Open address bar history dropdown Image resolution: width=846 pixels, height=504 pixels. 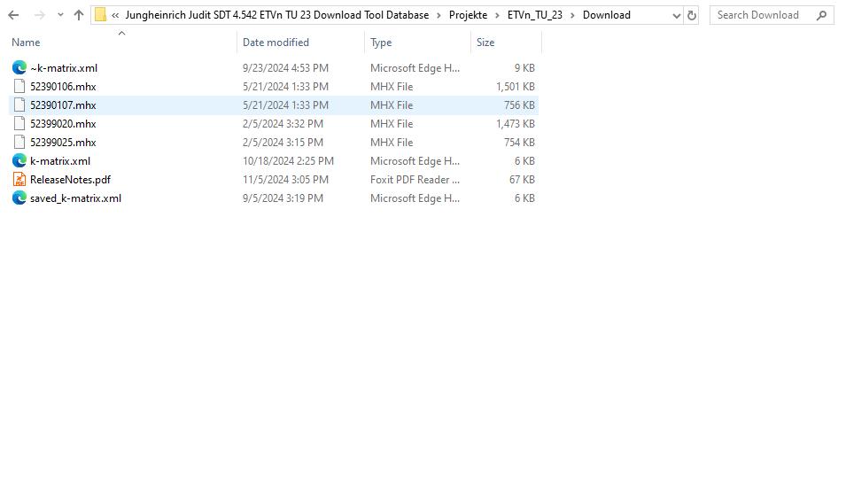coord(676,16)
